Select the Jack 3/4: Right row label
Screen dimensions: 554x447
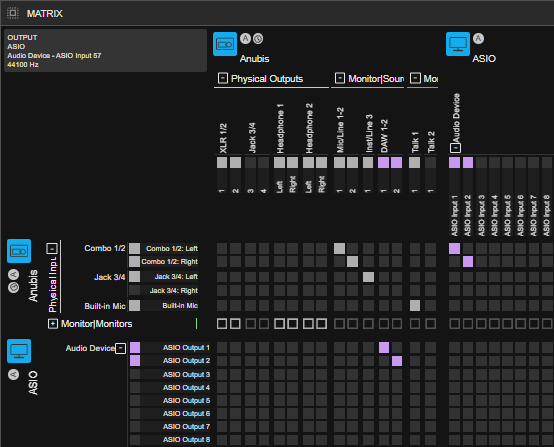[x=173, y=291]
